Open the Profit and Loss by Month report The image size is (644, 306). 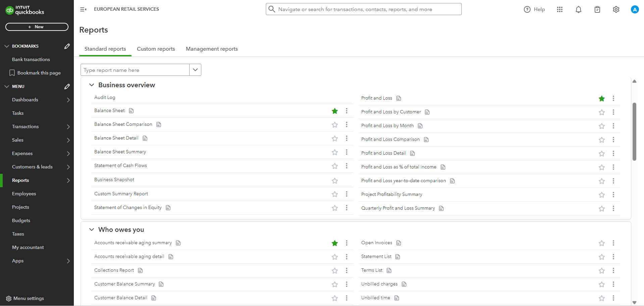tap(387, 126)
